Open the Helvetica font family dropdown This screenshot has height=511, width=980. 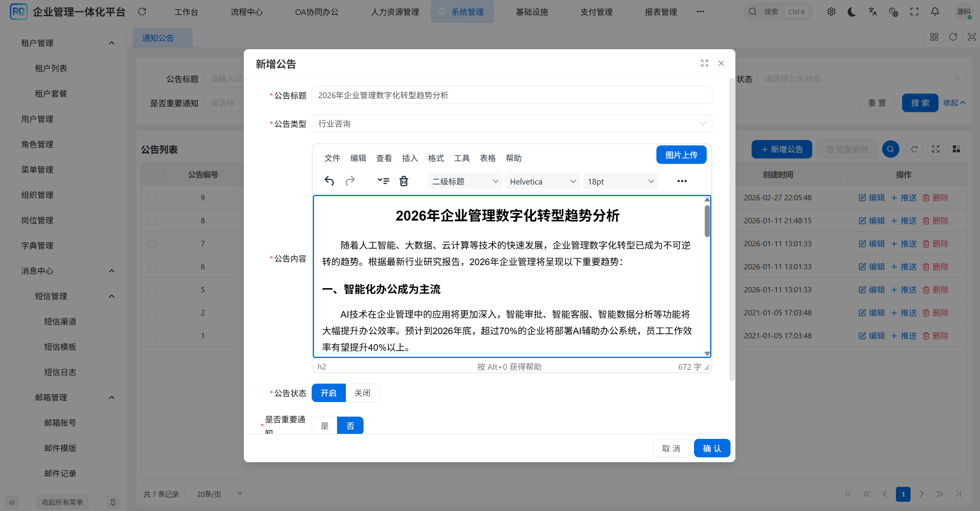(542, 181)
